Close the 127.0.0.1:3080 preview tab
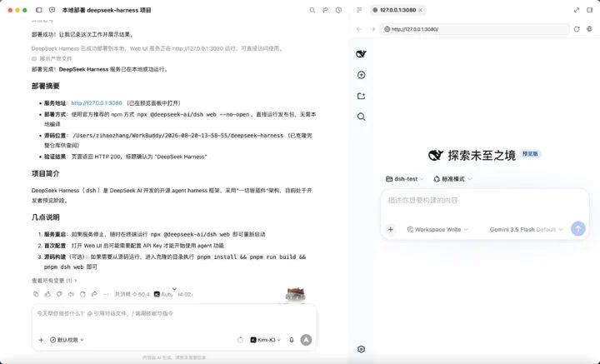600x364 pixels. pyautogui.click(x=421, y=10)
